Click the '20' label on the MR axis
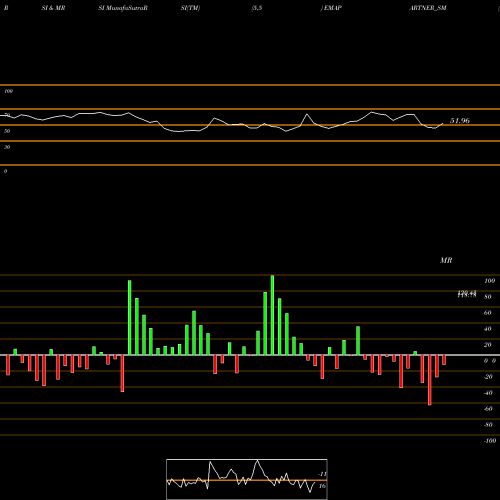Viewport: 500px width, 500px height. [488, 345]
